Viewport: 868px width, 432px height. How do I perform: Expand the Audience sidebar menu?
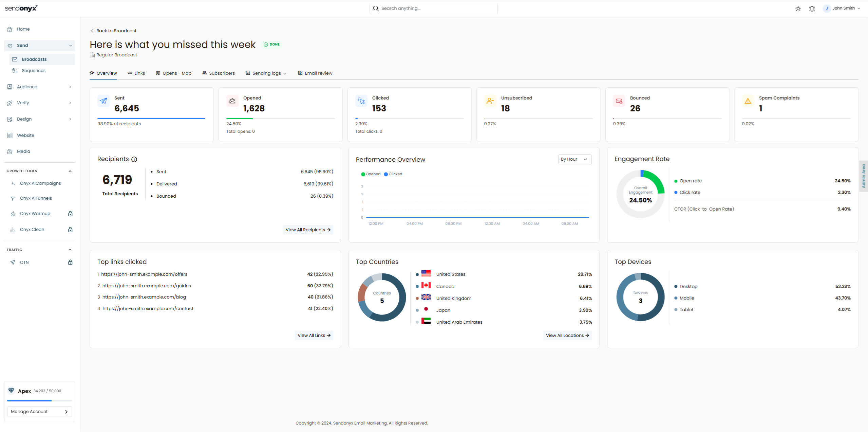(x=39, y=87)
